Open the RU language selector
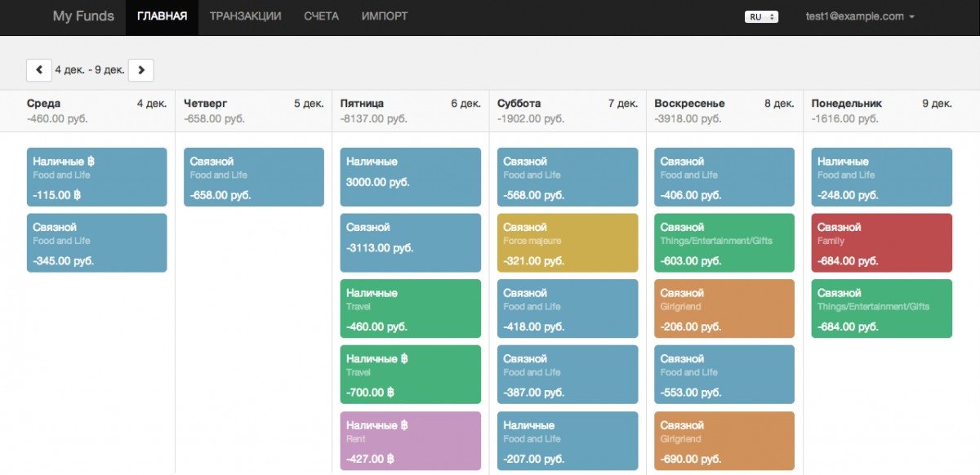The image size is (980, 475). tap(762, 16)
